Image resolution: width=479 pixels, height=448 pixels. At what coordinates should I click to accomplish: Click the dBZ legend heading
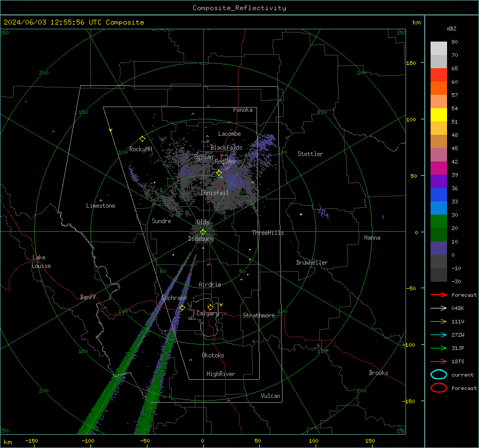451,28
